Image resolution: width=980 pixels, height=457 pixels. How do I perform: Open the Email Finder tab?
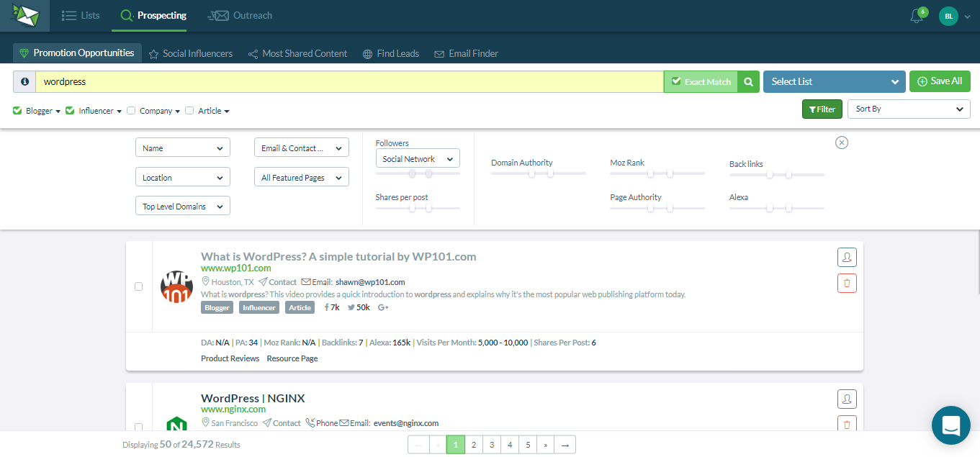[x=466, y=53]
